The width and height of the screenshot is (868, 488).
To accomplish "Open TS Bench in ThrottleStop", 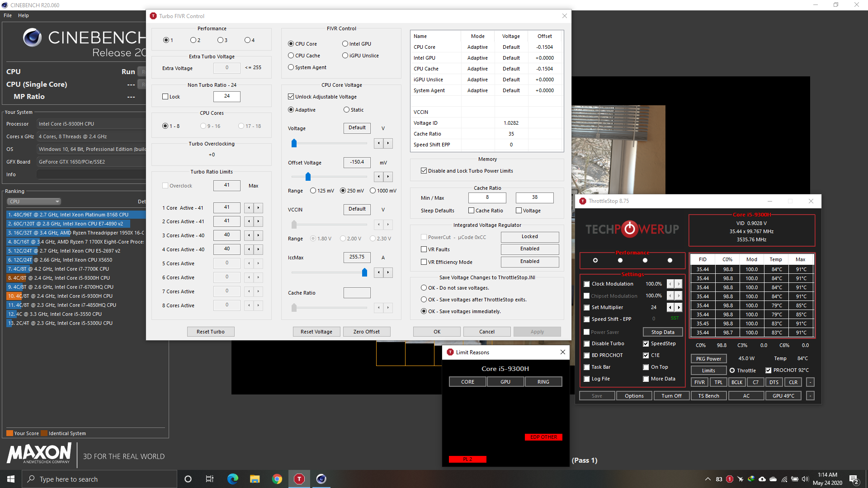I will pos(708,396).
